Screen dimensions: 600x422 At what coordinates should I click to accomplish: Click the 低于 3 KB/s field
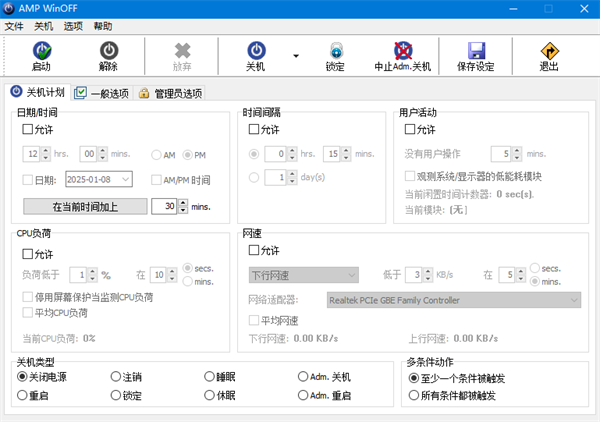tap(414, 275)
